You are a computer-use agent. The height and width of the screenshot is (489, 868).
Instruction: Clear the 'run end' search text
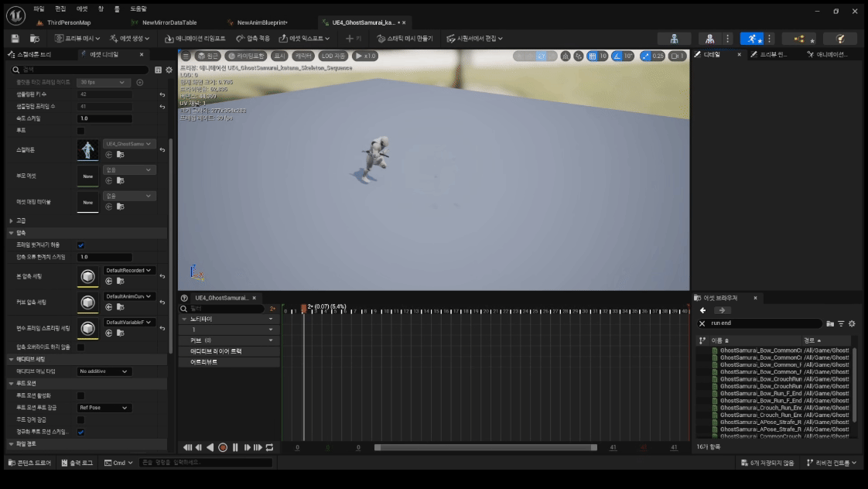pyautogui.click(x=702, y=323)
